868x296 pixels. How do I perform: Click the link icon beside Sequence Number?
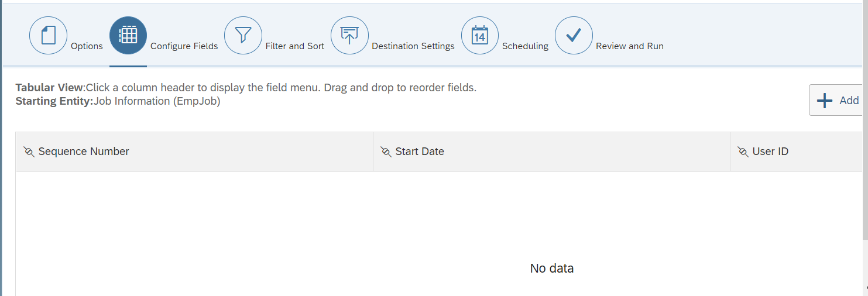[x=29, y=152]
